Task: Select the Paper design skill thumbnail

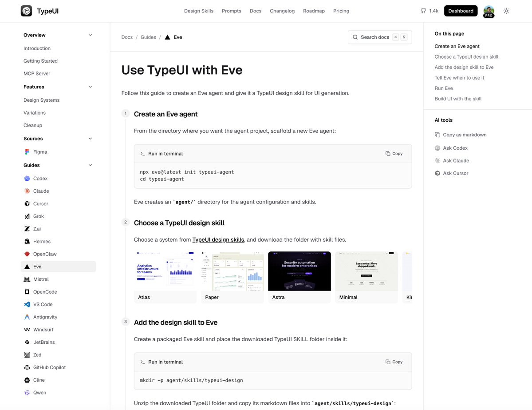Action: (x=233, y=278)
